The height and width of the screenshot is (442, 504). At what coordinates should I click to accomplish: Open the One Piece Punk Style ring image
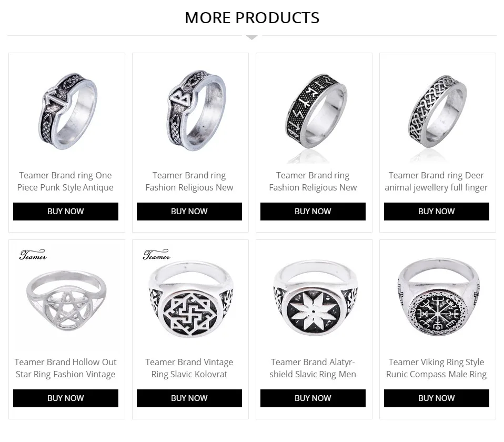66,110
